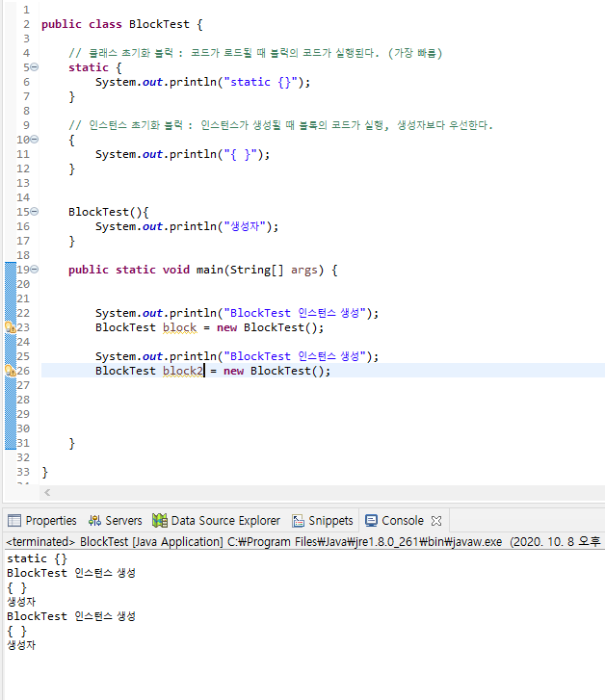This screenshot has height=700, width=605.
Task: Click the class name BlockTest on line 2
Action: [x=159, y=24]
